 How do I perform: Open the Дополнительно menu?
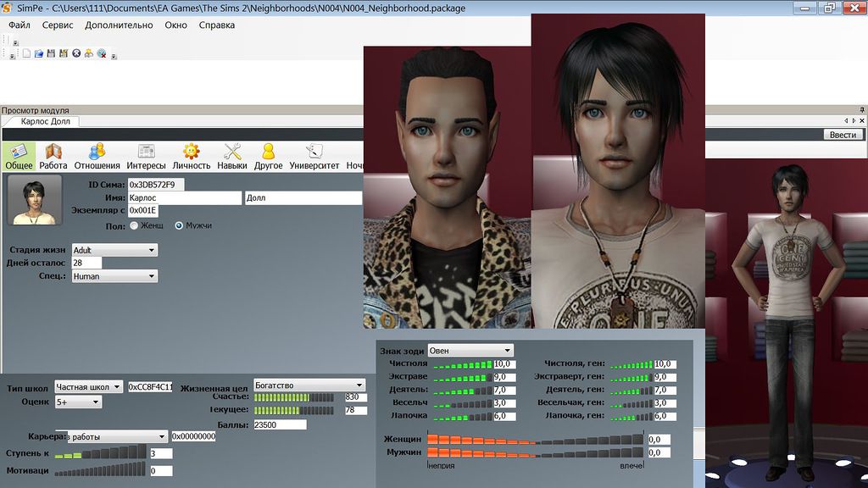click(119, 25)
